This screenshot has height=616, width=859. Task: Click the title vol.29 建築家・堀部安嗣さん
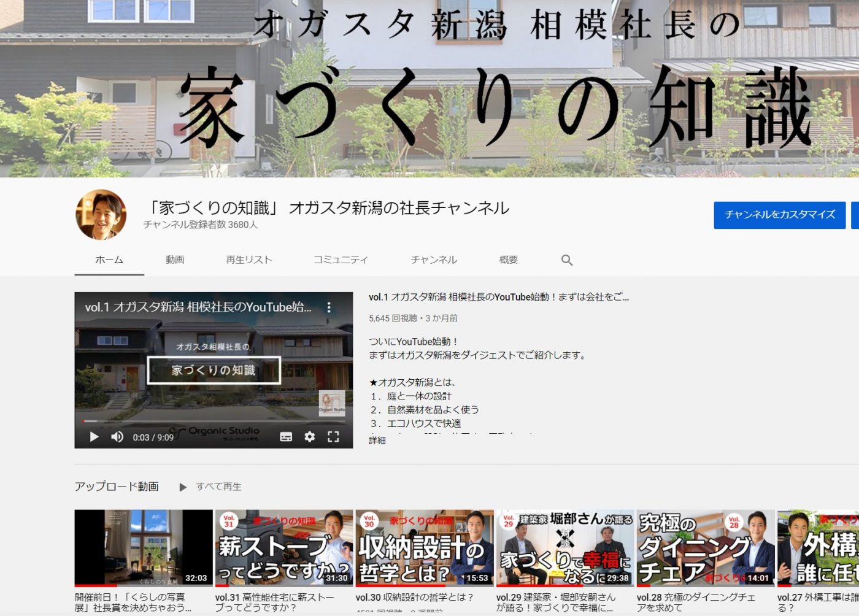pos(556,603)
